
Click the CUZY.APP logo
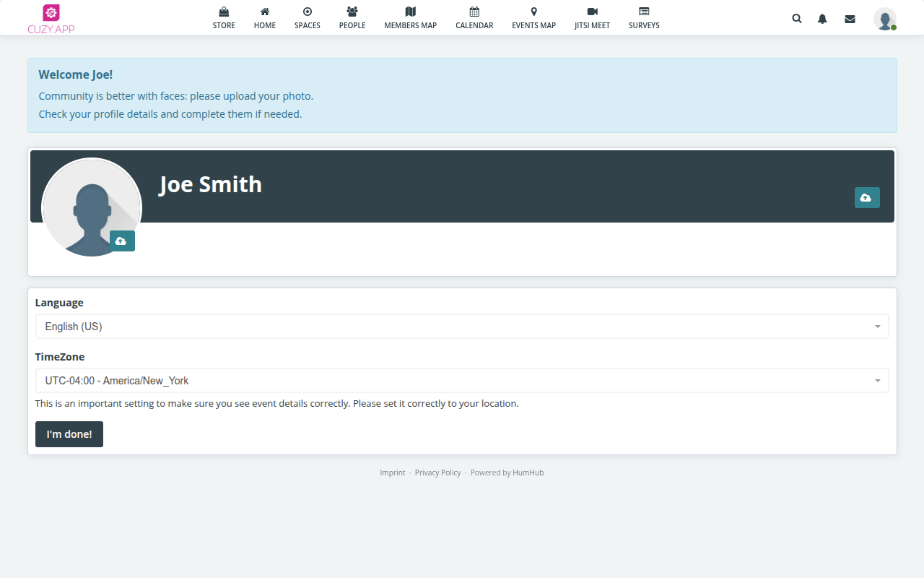click(x=51, y=19)
